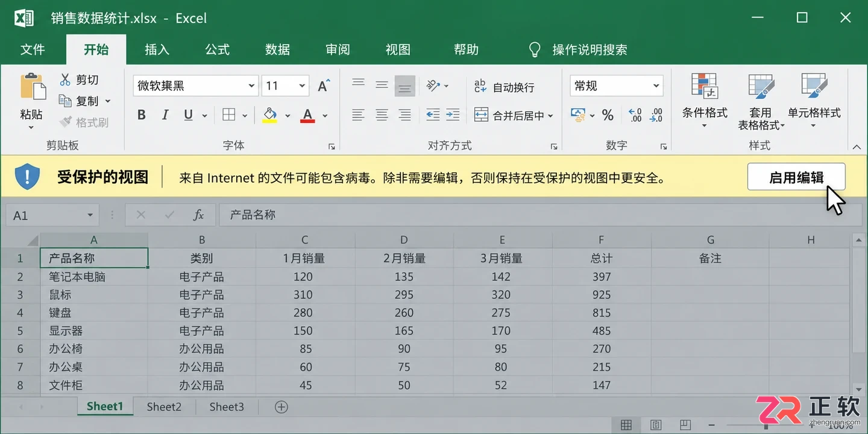Add a new sheet with plus button
The width and height of the screenshot is (868, 434).
coord(281,407)
